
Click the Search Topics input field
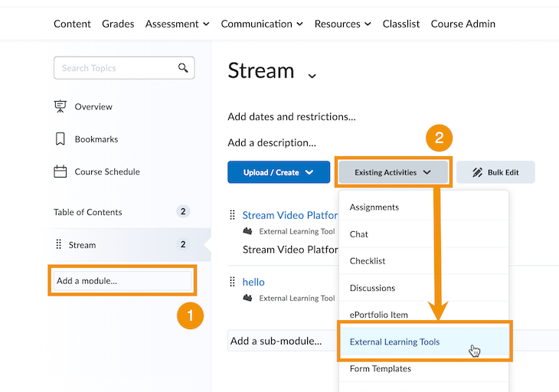point(115,68)
